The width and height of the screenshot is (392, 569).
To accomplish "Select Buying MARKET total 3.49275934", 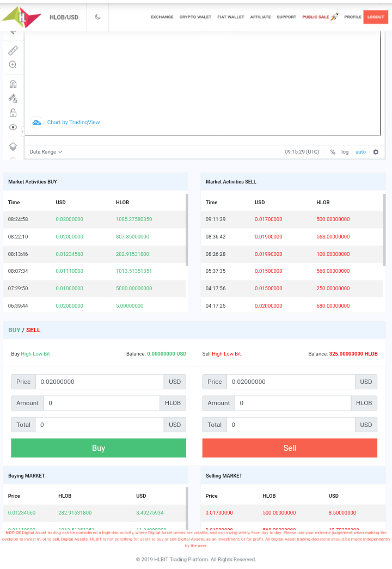I will (150, 513).
